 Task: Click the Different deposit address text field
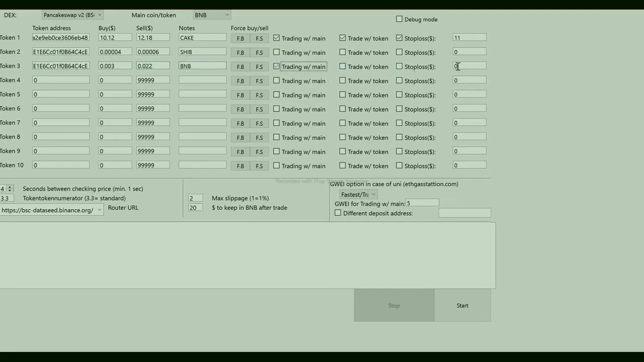tap(465, 213)
